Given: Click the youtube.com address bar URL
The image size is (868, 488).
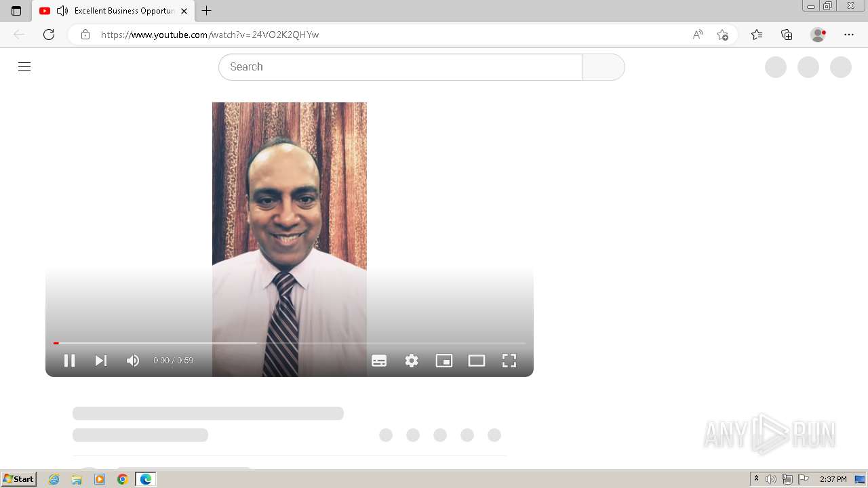Looking at the screenshot, I should click(x=210, y=35).
